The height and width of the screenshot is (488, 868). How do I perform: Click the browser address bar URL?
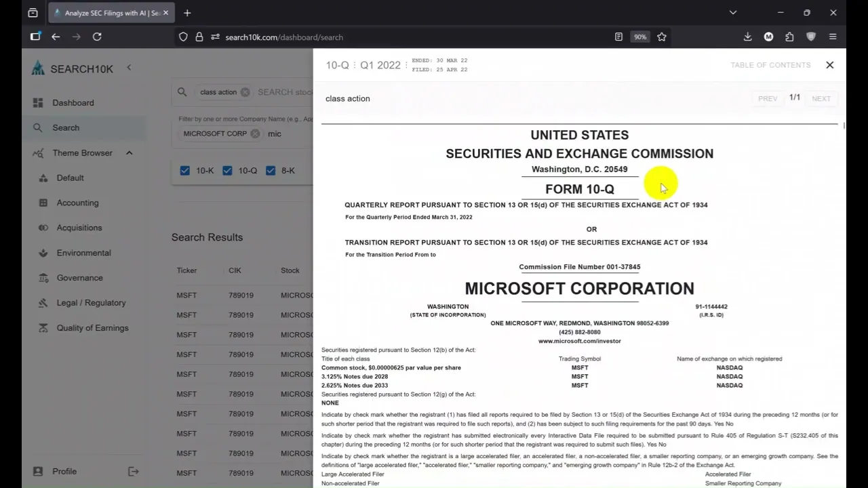pos(284,37)
